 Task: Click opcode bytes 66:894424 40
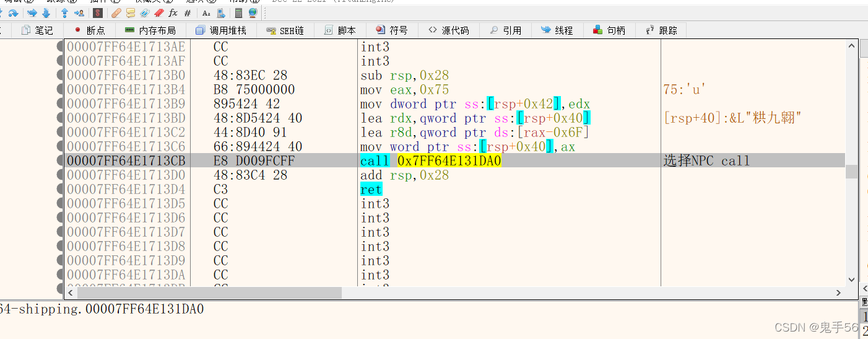point(258,147)
